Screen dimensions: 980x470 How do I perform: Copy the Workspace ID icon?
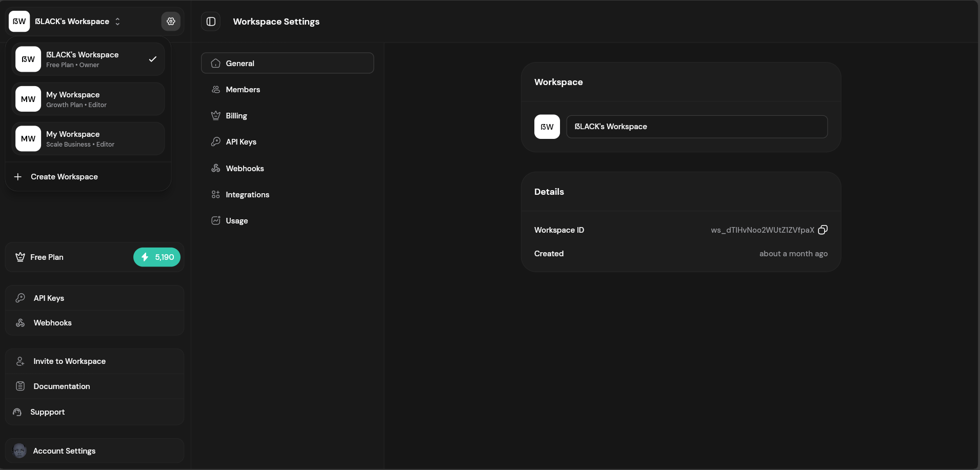coord(823,230)
